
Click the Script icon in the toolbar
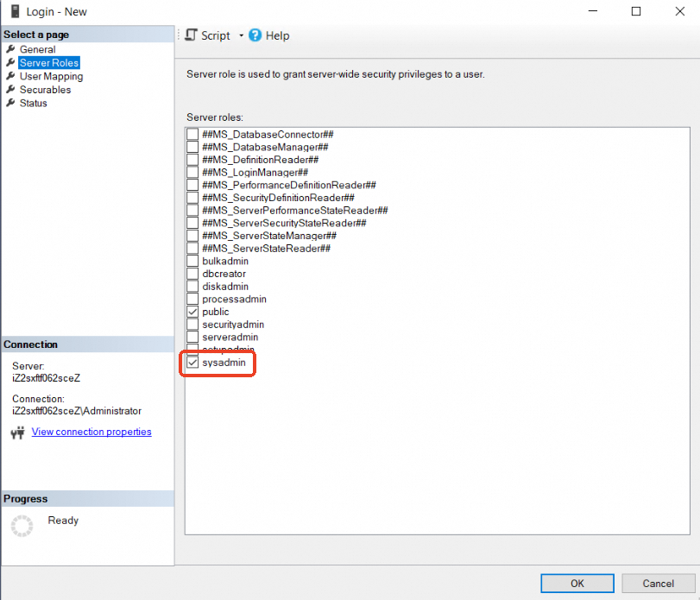click(x=192, y=35)
